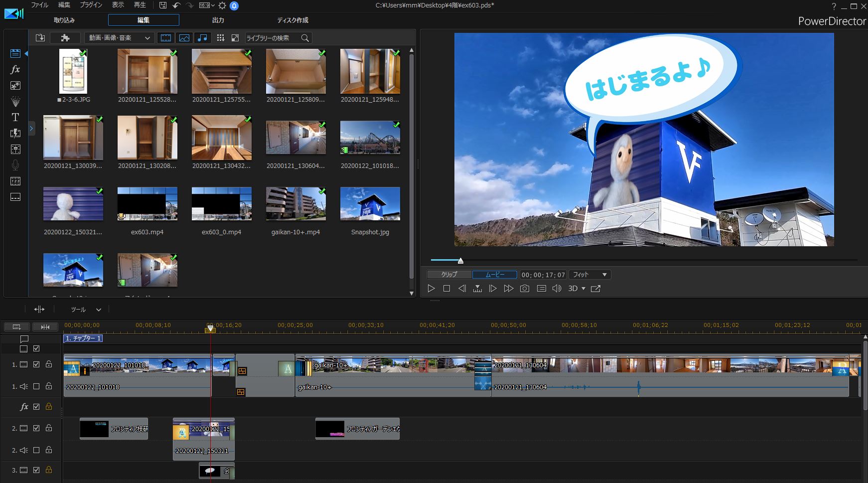
Task: Open the 再生 menu
Action: [x=140, y=5]
